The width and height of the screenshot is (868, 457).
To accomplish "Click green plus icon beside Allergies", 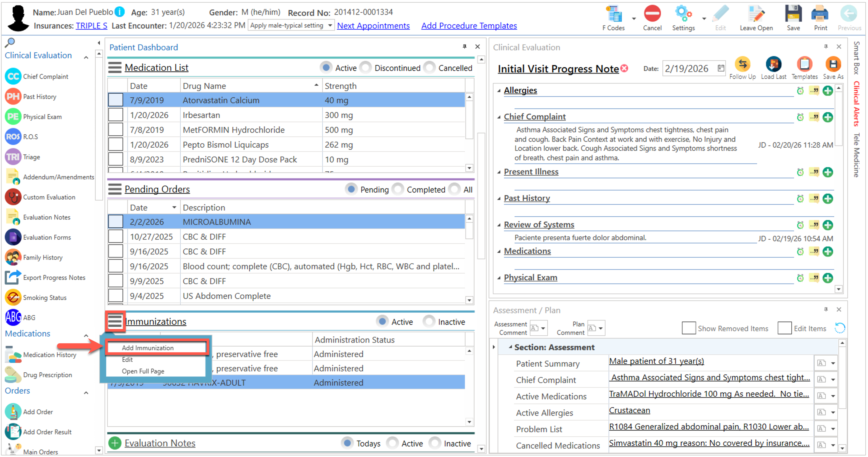I will click(x=827, y=90).
